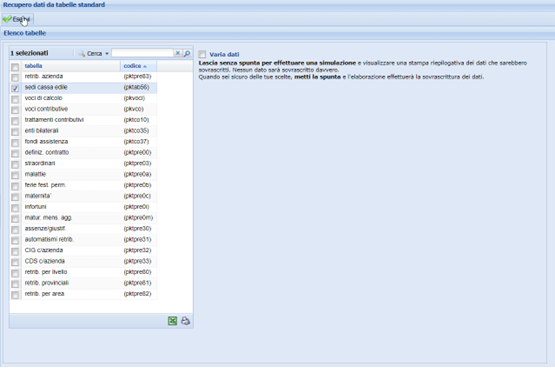Check the CIG c/azienda checkbox
Screen dimensions: 555x368
tap(15, 252)
